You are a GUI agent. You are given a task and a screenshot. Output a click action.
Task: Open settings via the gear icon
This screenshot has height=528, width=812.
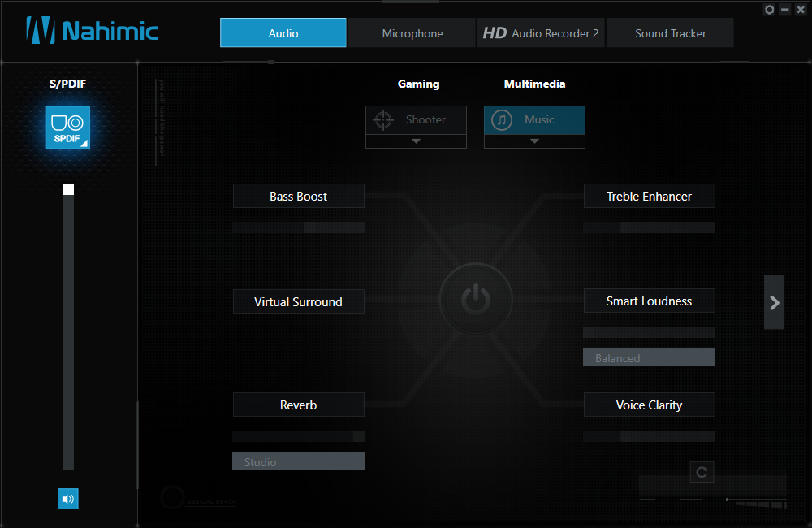tap(770, 10)
